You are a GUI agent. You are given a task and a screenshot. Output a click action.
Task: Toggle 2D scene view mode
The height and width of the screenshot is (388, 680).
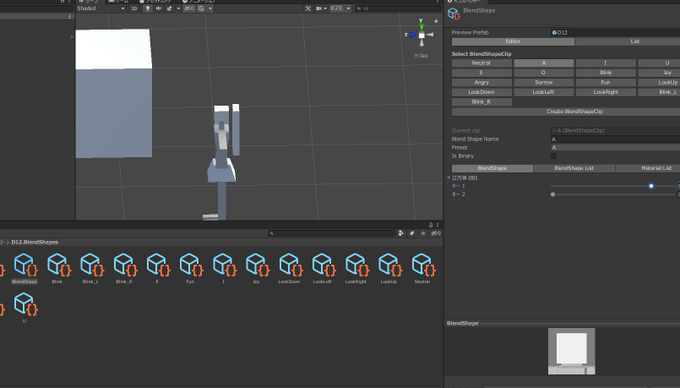pyautogui.click(x=134, y=8)
